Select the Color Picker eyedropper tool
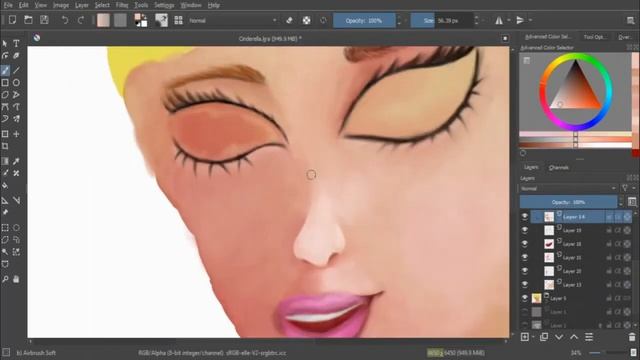Image resolution: width=640 pixels, height=360 pixels. (x=16, y=162)
